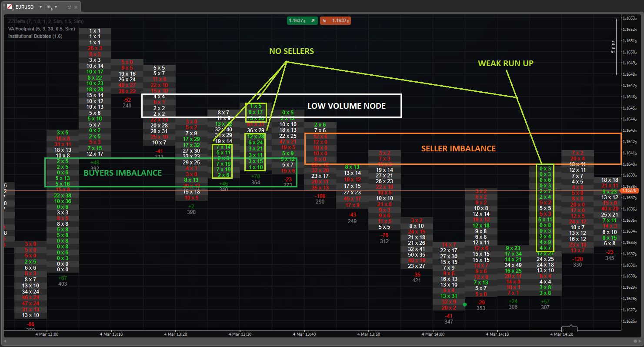644x347 pixels.
Task: Expand the m5 timeframe dropdown
Action: (56, 7)
